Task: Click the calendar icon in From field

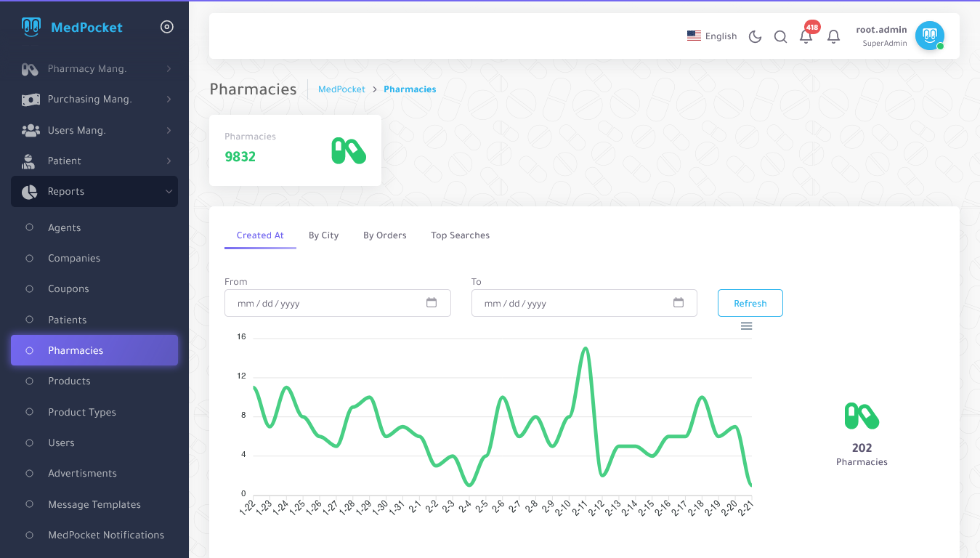Action: click(x=432, y=303)
